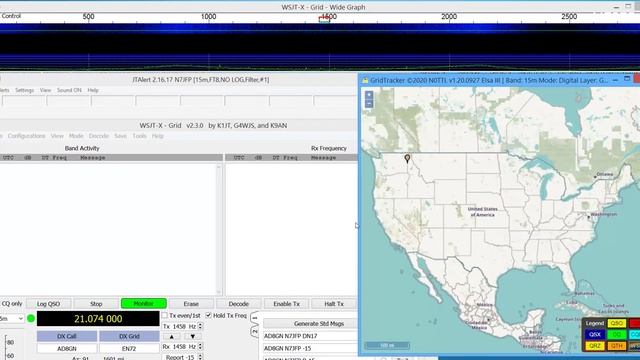Click the first empty JTAlert callsign slot
Image resolution: width=640 pixels, height=360 pixels.
24,101
